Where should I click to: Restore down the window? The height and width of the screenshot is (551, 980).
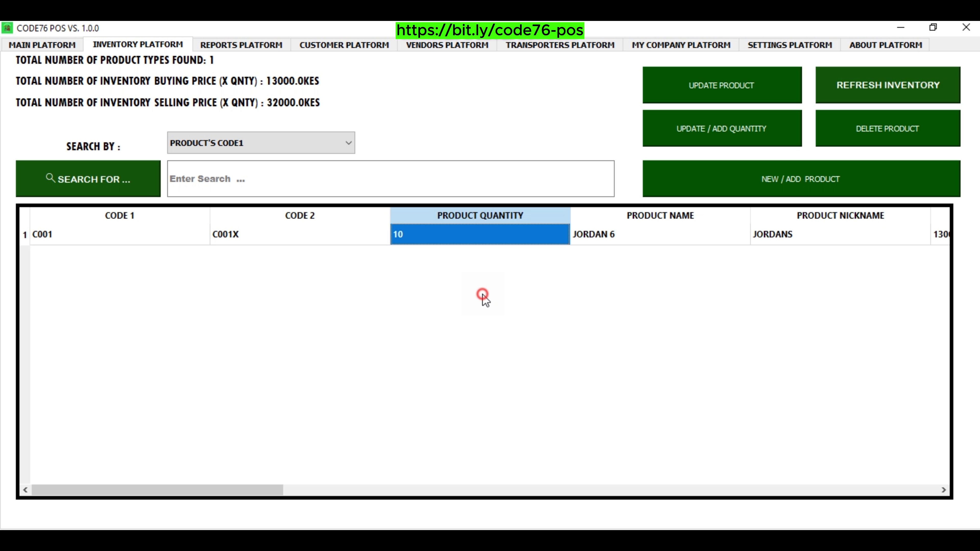pos(933,27)
